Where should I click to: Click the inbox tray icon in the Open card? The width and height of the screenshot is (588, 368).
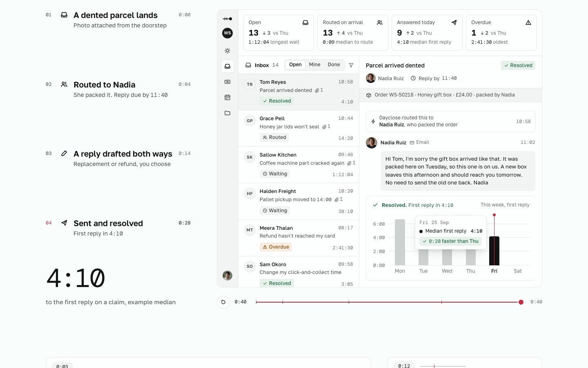[x=305, y=22]
